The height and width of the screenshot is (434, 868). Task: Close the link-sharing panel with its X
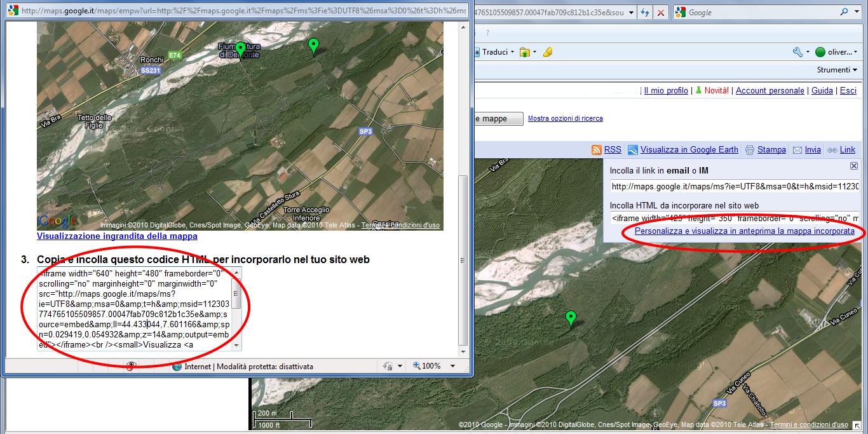point(854,165)
